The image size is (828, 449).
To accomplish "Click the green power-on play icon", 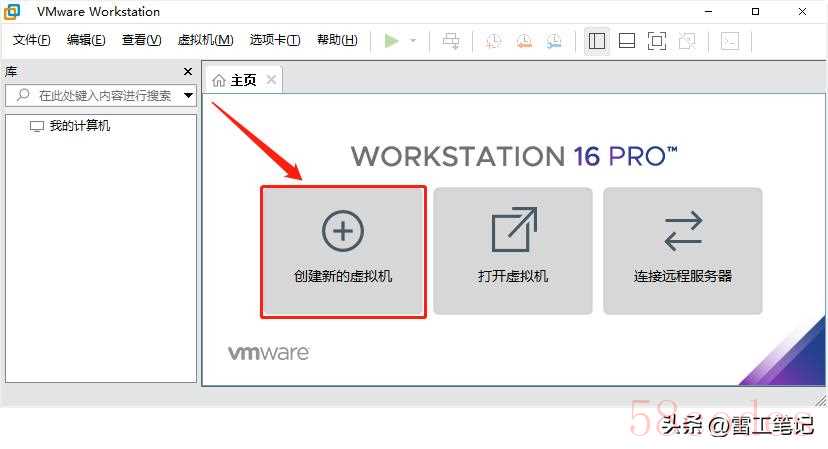I will pyautogui.click(x=391, y=41).
